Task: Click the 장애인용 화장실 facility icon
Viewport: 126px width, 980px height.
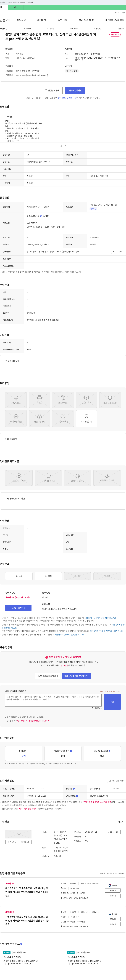Action: (78, 478)
